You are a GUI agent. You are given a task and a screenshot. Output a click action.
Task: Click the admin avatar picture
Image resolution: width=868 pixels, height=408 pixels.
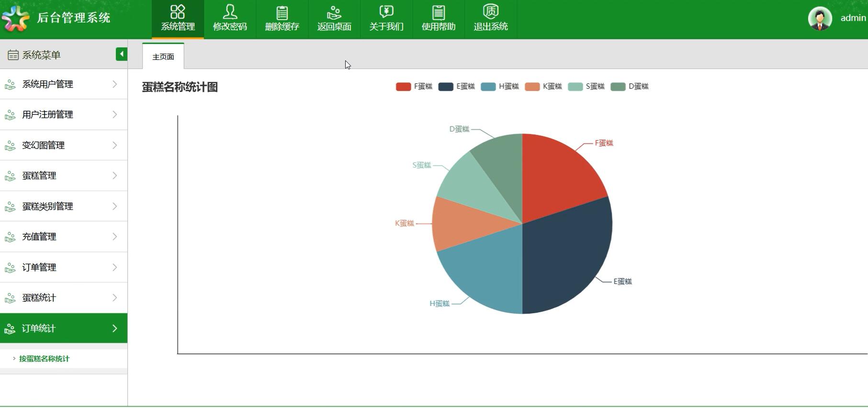pyautogui.click(x=820, y=19)
